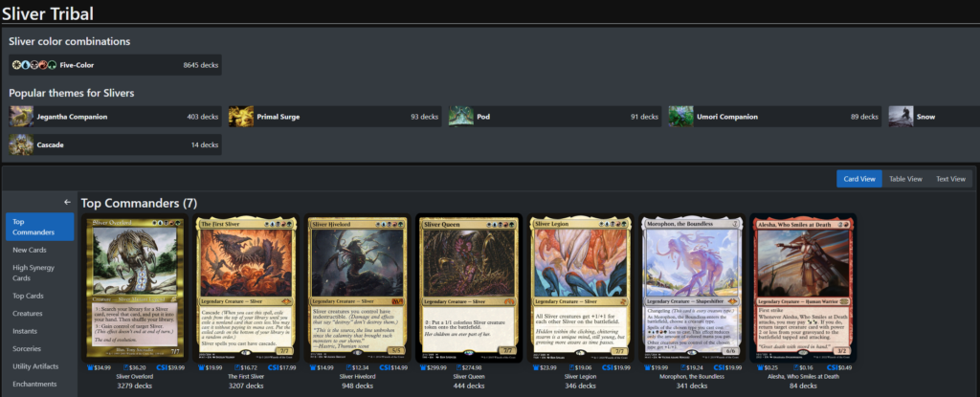
Task: Click Morophon, the Boundless name link
Action: pyautogui.click(x=692, y=377)
